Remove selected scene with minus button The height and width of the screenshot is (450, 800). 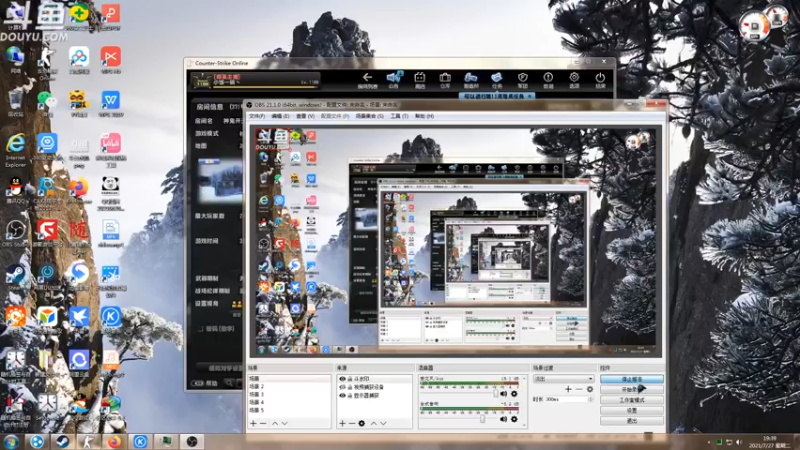(x=263, y=423)
